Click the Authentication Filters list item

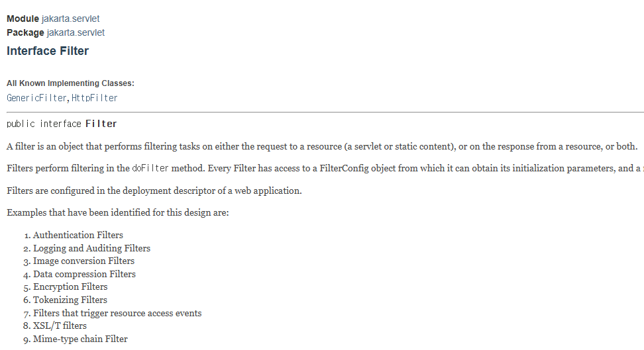click(78, 235)
